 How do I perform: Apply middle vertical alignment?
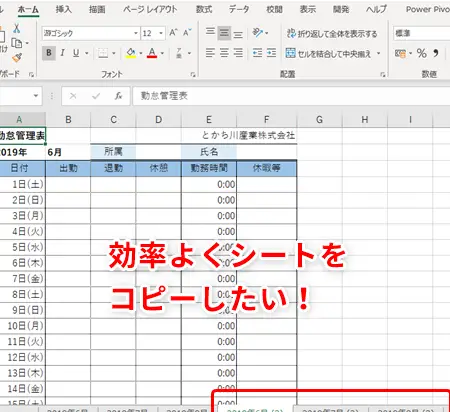[x=224, y=33]
